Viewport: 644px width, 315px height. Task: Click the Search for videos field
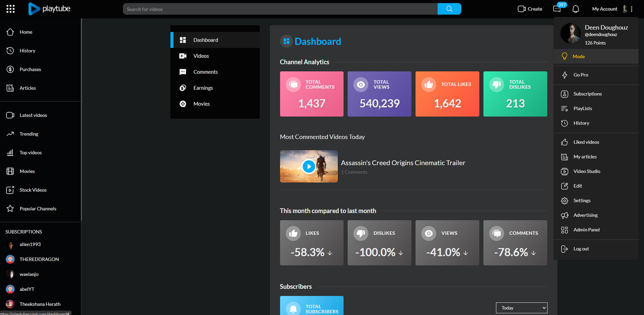pyautogui.click(x=280, y=9)
